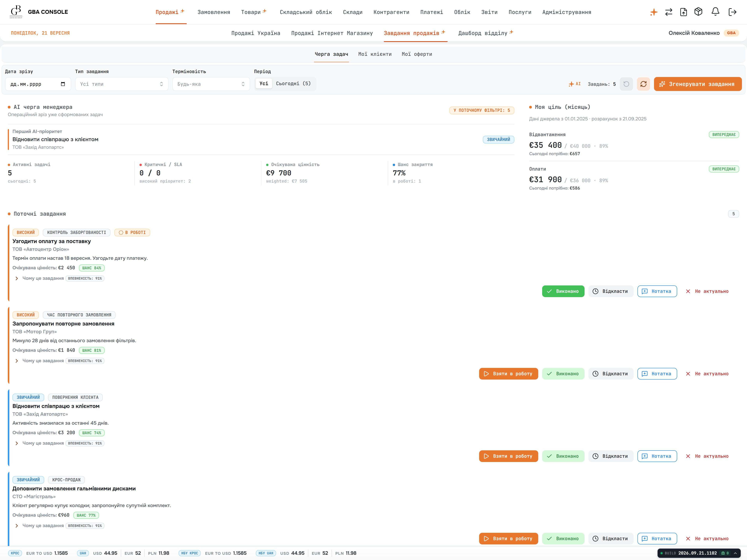Click the orange refresh tasks icon

click(x=643, y=84)
